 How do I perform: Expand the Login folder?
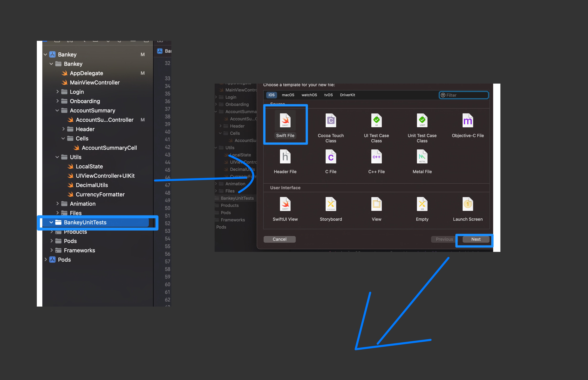pos(57,92)
